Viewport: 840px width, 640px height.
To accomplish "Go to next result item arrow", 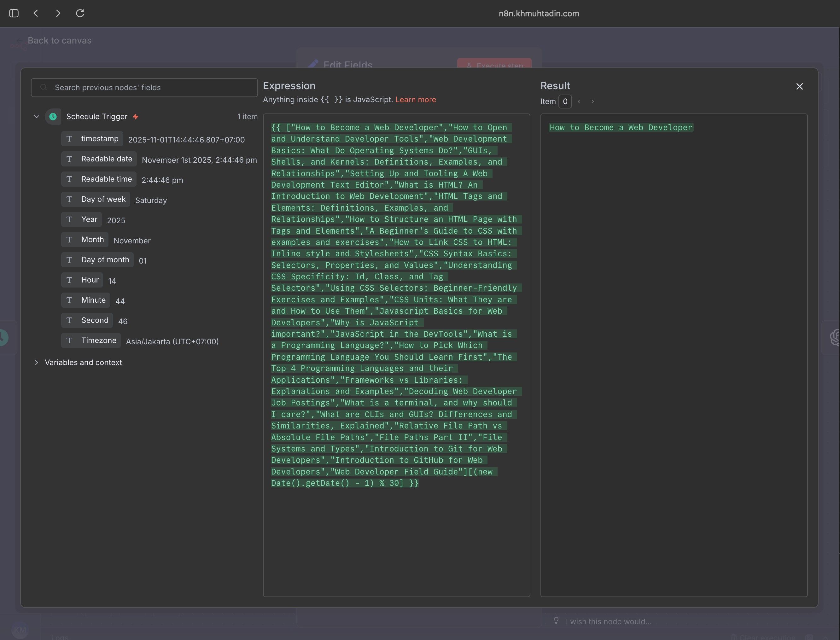I will 592,102.
